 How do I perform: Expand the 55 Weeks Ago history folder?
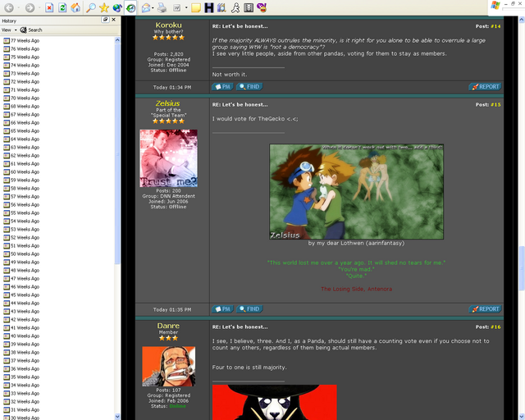coord(22,213)
